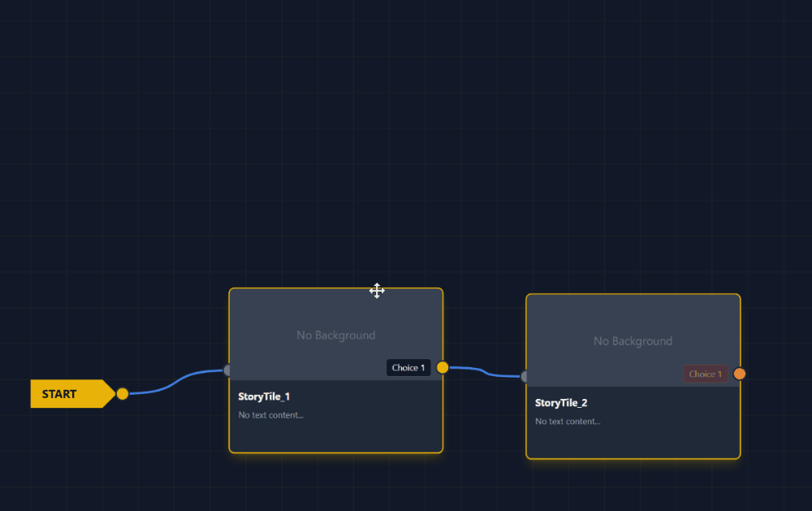812x511 pixels.
Task: Select the StoryTile_1 title text
Action: point(264,397)
